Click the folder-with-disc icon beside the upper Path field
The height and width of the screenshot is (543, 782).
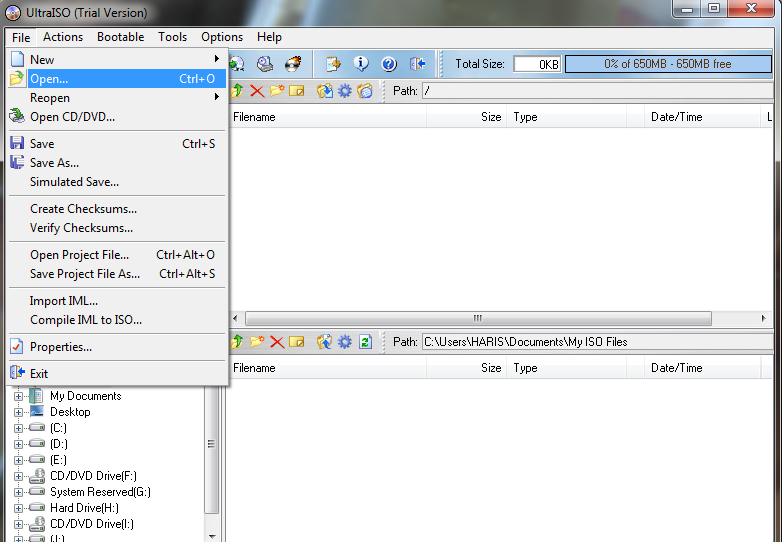[365, 91]
